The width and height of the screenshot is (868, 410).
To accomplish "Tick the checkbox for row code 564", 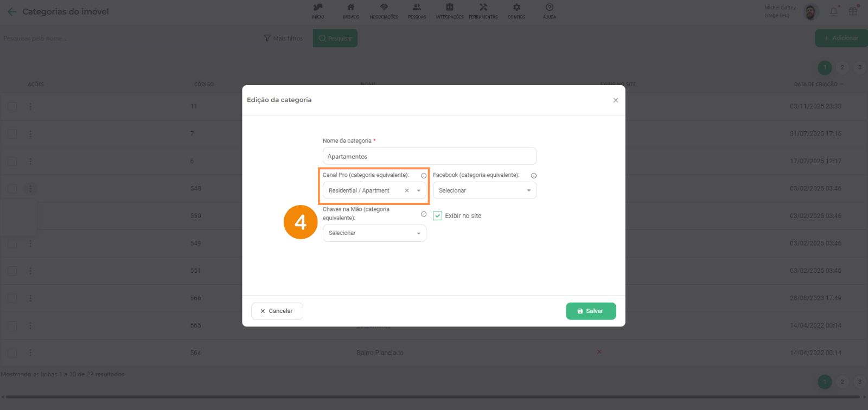I will [12, 353].
